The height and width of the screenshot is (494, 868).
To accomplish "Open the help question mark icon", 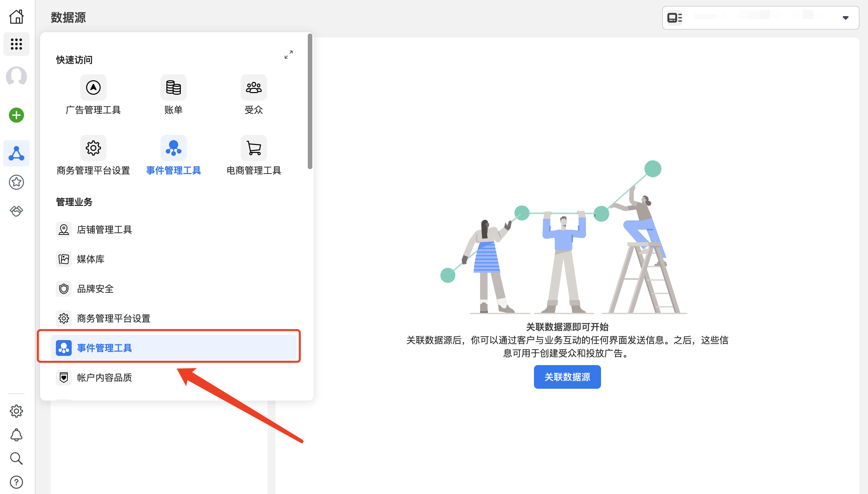I will [x=16, y=482].
